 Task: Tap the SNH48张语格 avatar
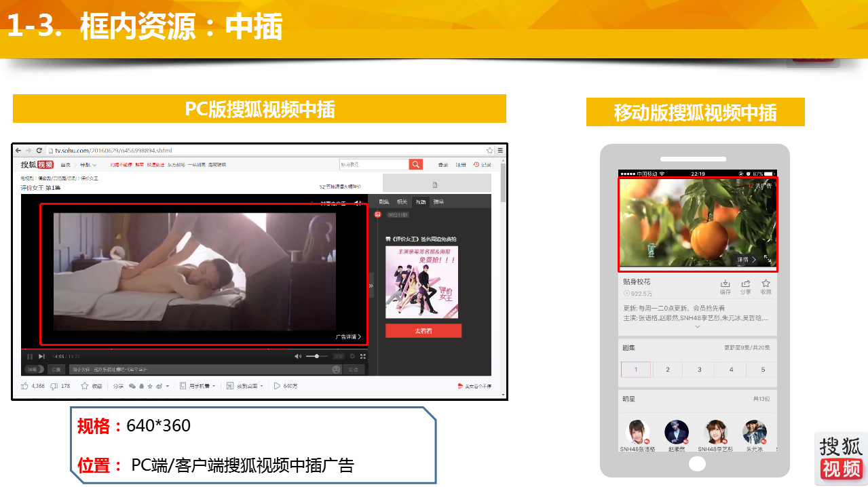638,432
